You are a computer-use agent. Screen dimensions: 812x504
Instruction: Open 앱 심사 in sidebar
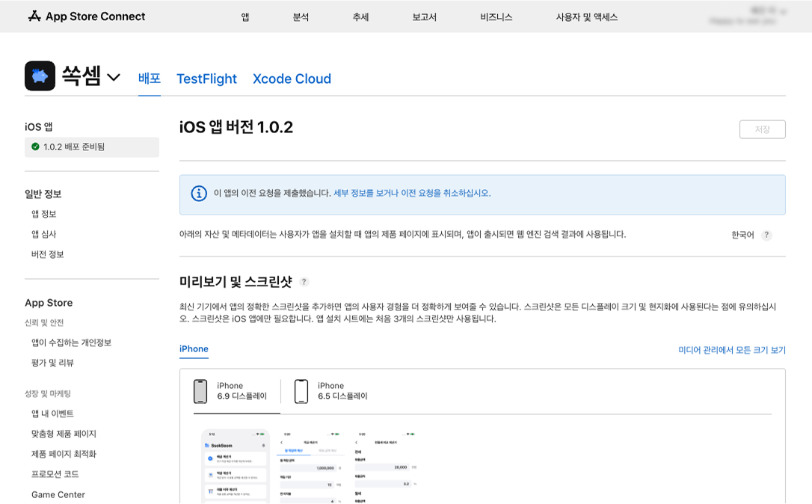[x=44, y=234]
